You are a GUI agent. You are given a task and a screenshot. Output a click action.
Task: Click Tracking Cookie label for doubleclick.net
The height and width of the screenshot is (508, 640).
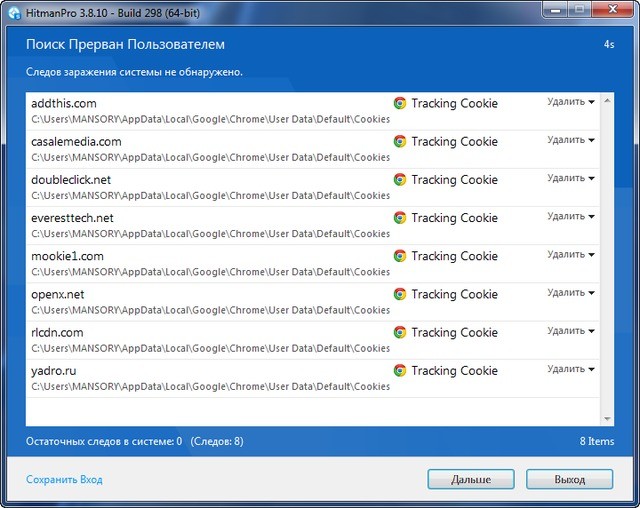(454, 180)
